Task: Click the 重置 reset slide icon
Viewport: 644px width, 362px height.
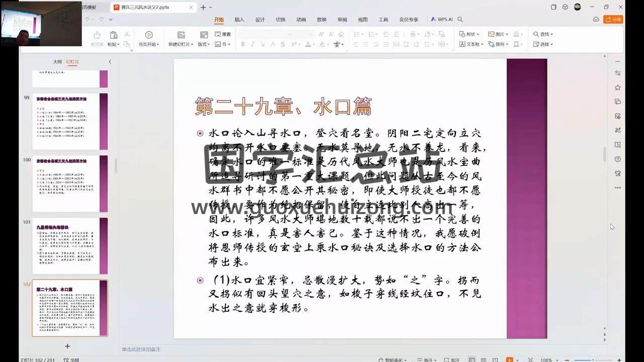Action: 223,34
